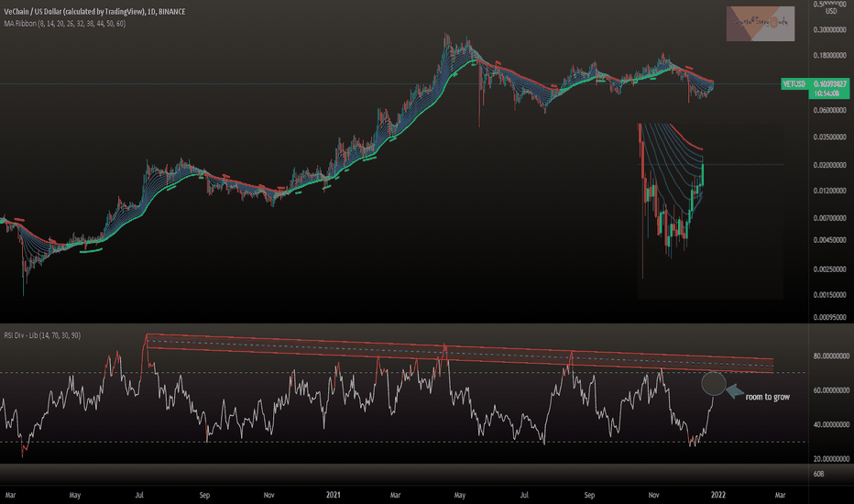
Task: Open the logo thumbnail image at chart corner
Action: click(761, 24)
